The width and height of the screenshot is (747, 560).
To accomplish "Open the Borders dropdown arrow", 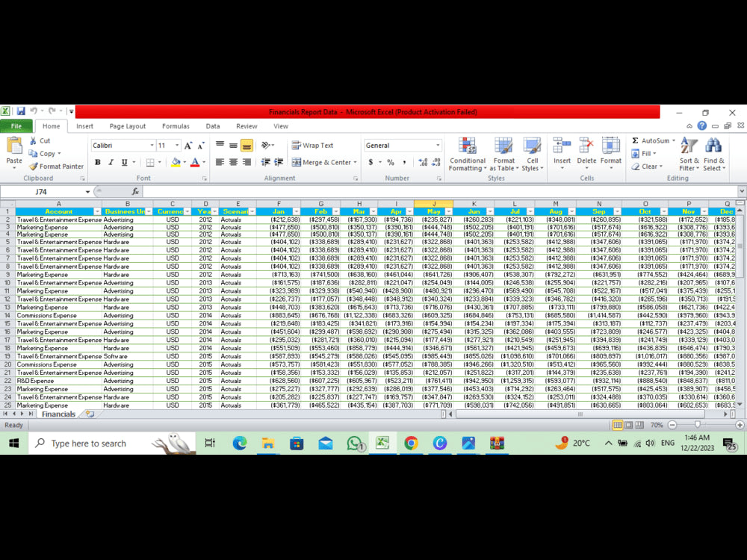I will [x=160, y=162].
